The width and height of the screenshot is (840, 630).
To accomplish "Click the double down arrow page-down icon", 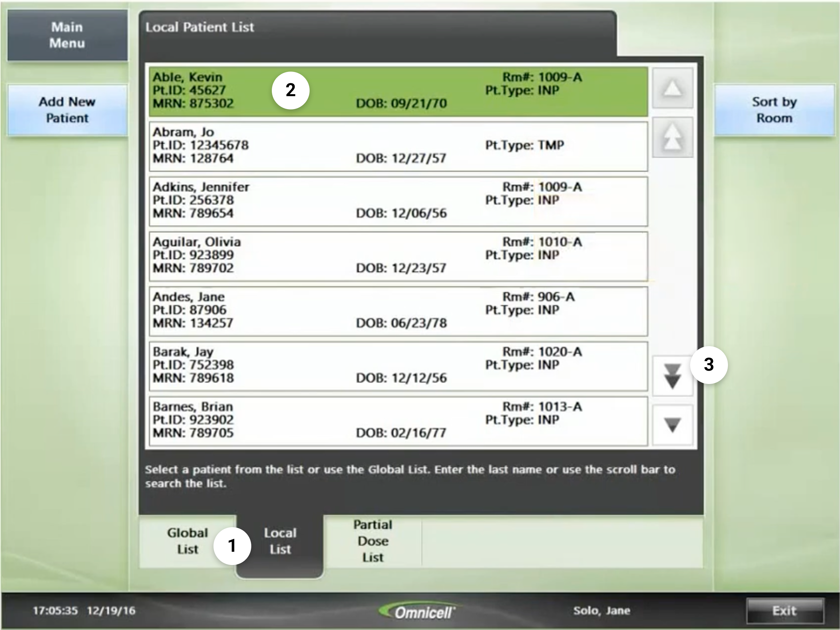I will [x=672, y=376].
